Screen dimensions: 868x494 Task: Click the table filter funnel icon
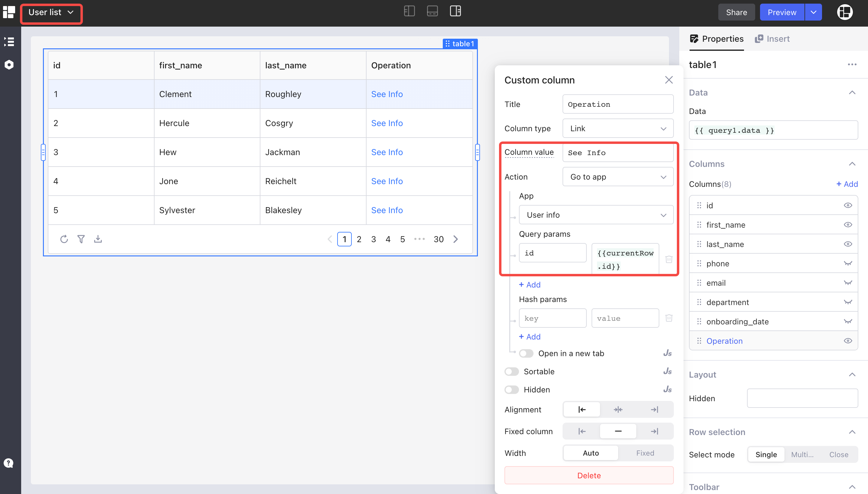tap(81, 239)
